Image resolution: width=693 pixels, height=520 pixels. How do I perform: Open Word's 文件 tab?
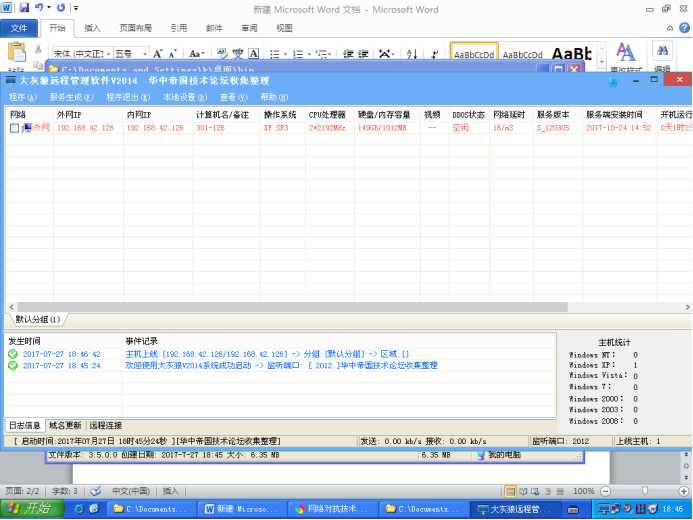click(x=19, y=28)
